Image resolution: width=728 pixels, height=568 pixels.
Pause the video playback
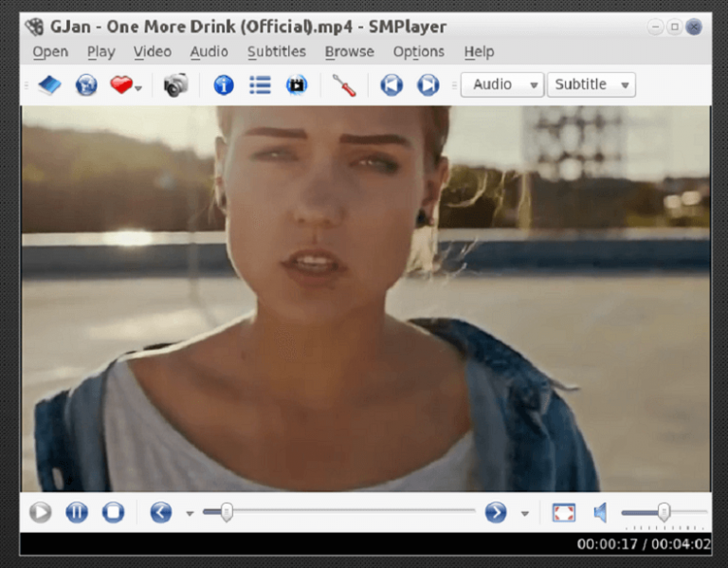pyautogui.click(x=77, y=513)
